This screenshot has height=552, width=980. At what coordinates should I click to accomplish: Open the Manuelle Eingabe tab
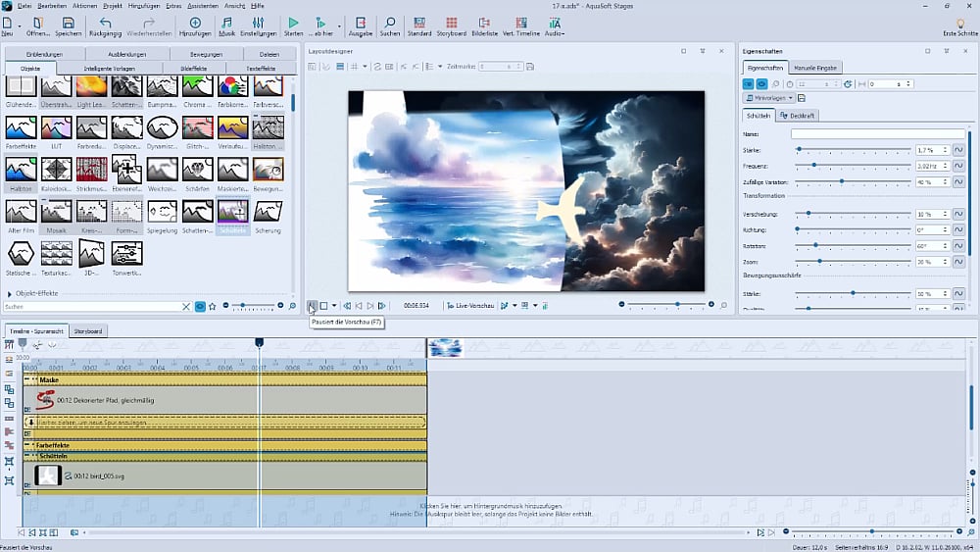tap(815, 68)
